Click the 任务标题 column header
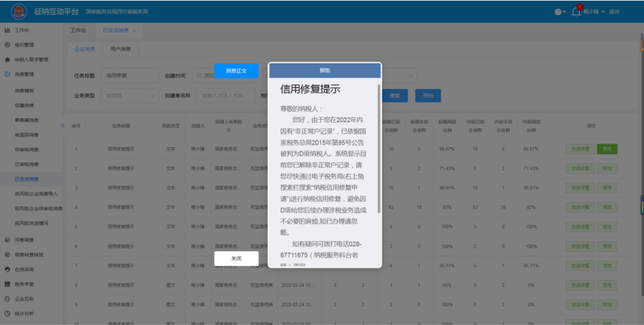 coord(121,126)
